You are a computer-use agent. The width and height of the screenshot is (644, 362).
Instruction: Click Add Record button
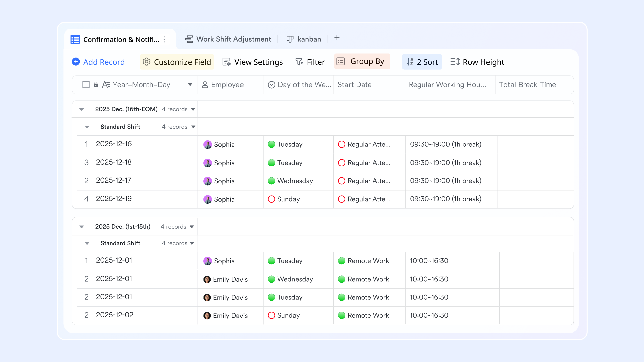(98, 62)
